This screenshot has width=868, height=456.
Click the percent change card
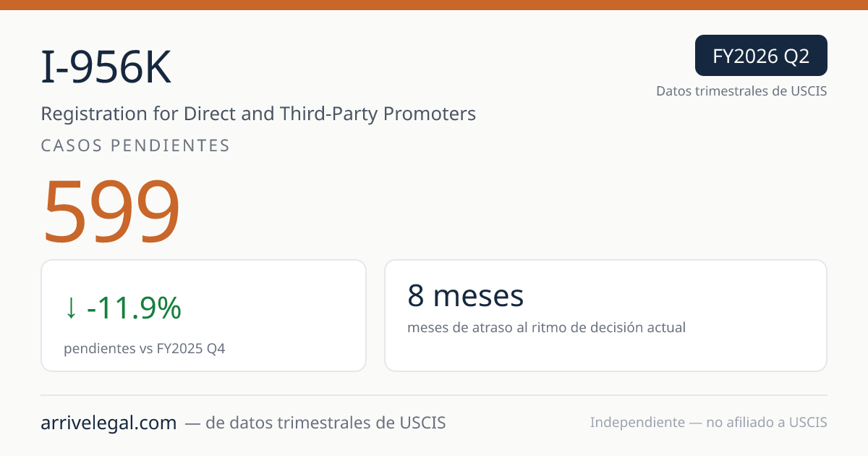click(x=203, y=316)
